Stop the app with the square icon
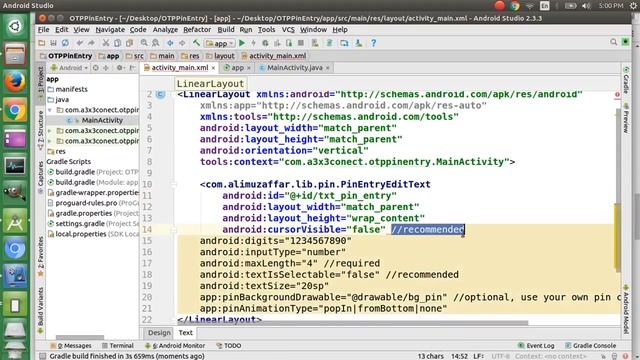This screenshot has height=360, width=640. coord(301,43)
